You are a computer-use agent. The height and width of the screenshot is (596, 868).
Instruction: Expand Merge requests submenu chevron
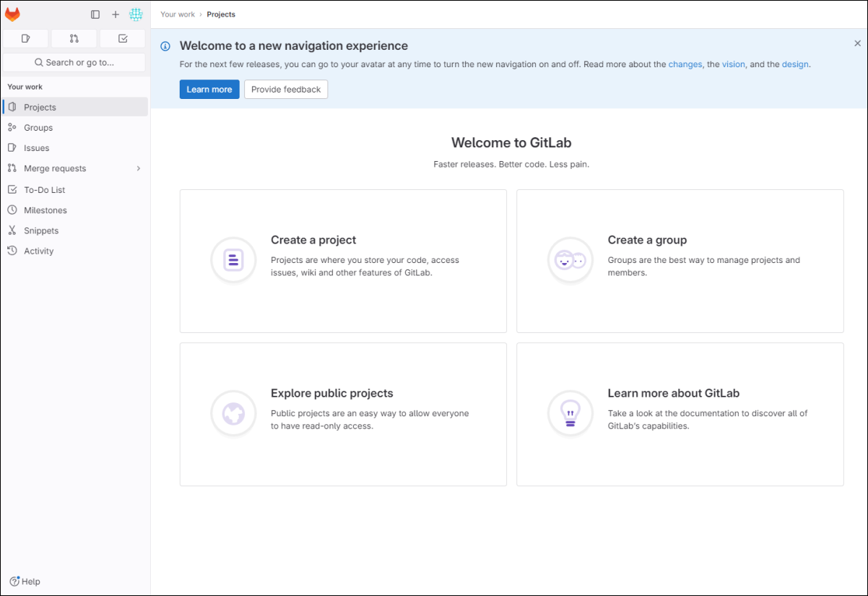click(138, 168)
